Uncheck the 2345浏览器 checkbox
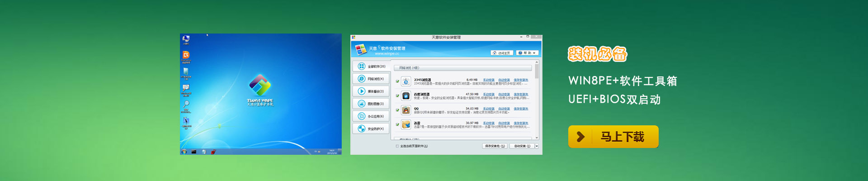This screenshot has width=868, height=181. tap(397, 81)
